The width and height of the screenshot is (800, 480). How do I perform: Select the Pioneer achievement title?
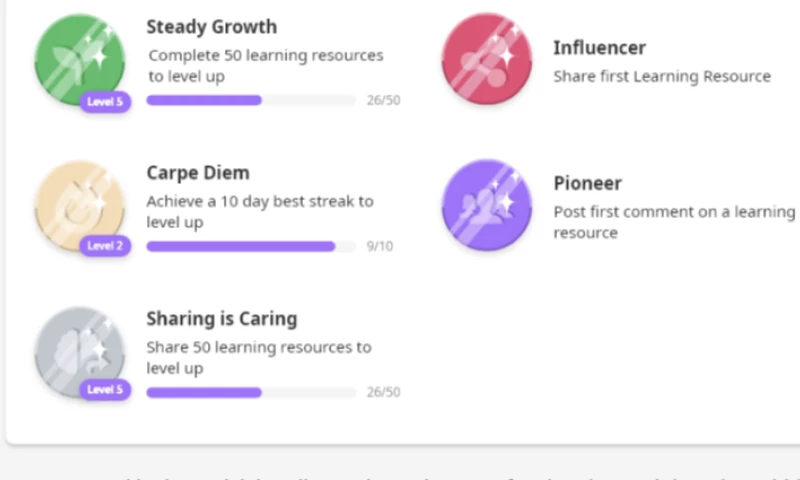[587, 183]
